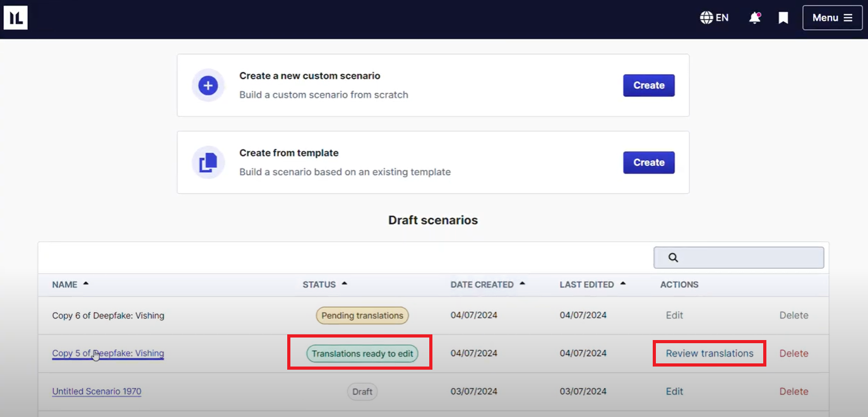Create a scenario from template

coord(648,163)
